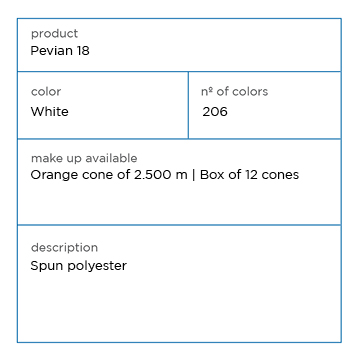
Task: Select the color value 'White'
Action: coord(50,111)
